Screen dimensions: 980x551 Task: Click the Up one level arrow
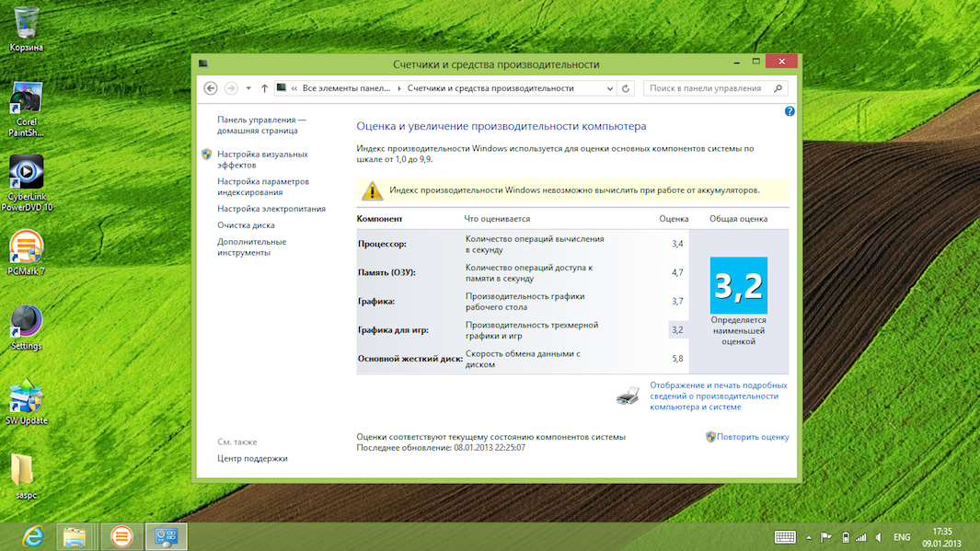[x=265, y=88]
